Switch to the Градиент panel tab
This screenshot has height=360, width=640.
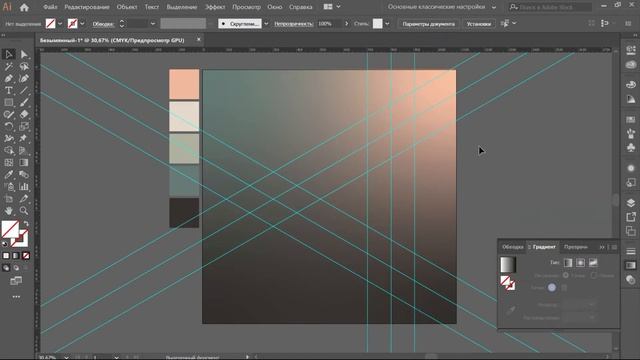pos(544,247)
